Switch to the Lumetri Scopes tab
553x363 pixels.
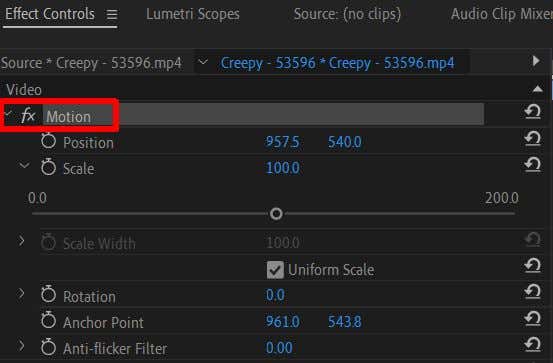click(x=193, y=14)
